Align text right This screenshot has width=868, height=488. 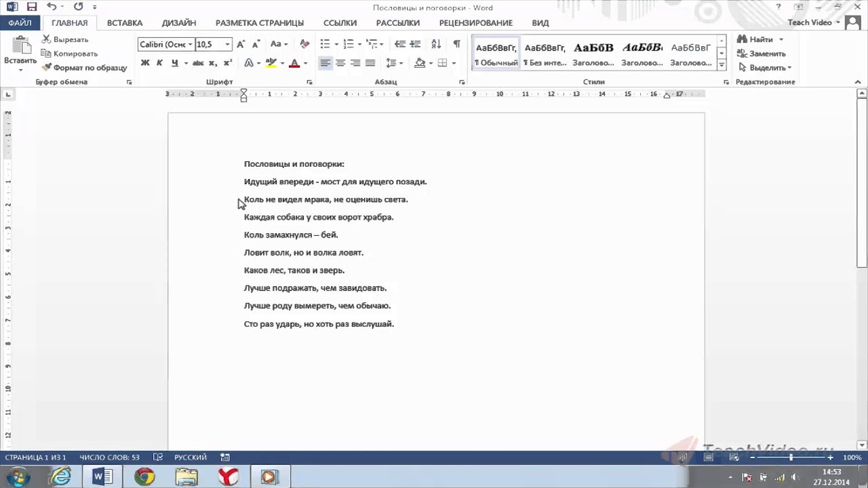tap(355, 63)
